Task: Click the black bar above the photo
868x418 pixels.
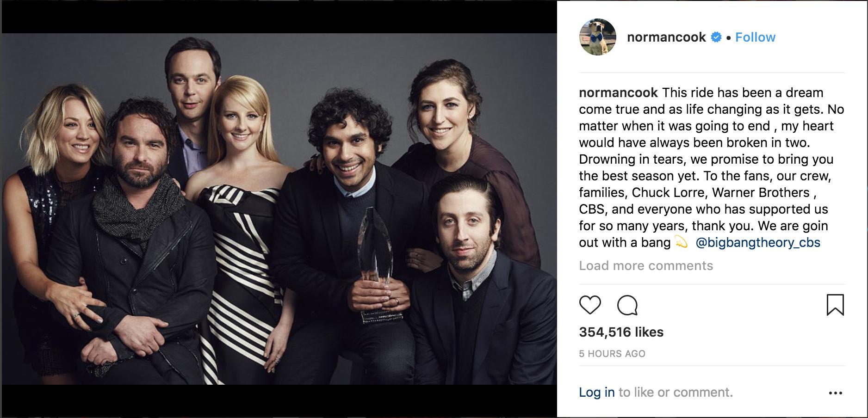Action: (279, 17)
